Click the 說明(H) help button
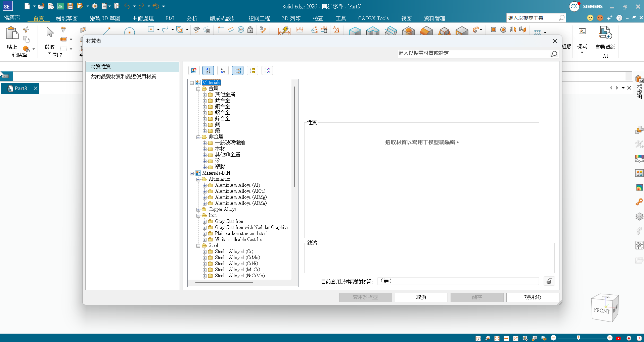The image size is (644, 342). click(533, 297)
